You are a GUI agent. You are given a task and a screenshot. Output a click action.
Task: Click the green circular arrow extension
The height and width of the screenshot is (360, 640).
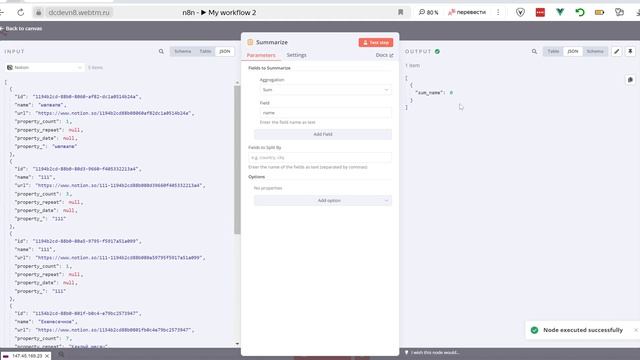[580, 13]
